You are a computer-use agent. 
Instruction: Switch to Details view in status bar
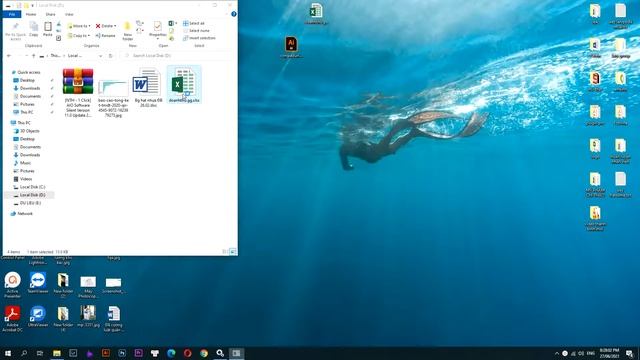point(225,251)
